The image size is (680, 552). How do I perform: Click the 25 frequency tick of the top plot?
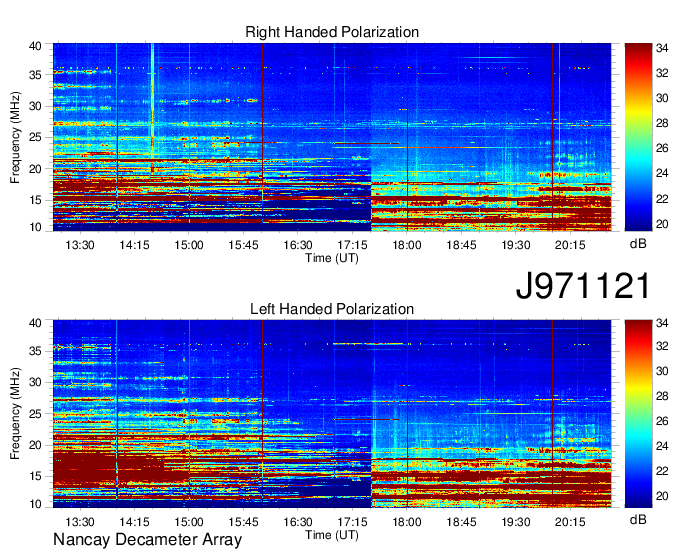click(x=36, y=137)
